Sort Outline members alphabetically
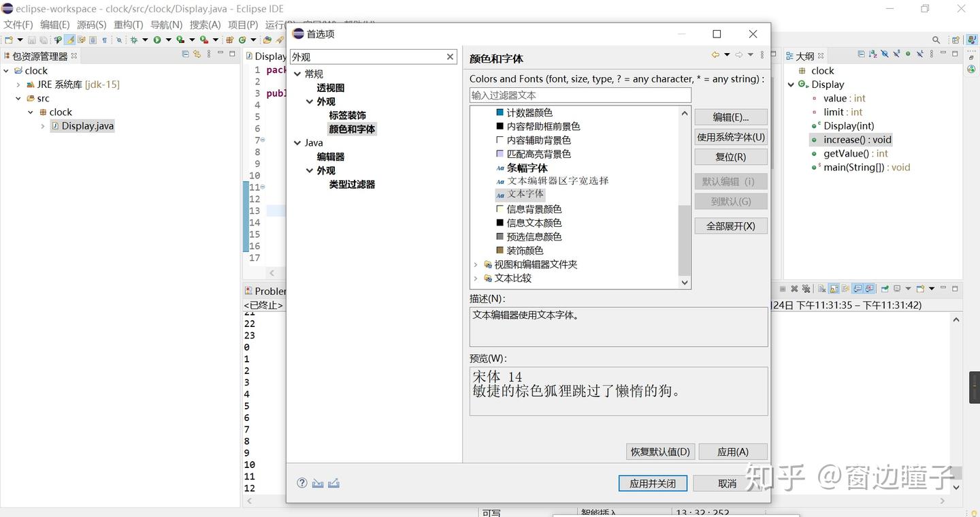The width and height of the screenshot is (980, 517). coord(873,55)
